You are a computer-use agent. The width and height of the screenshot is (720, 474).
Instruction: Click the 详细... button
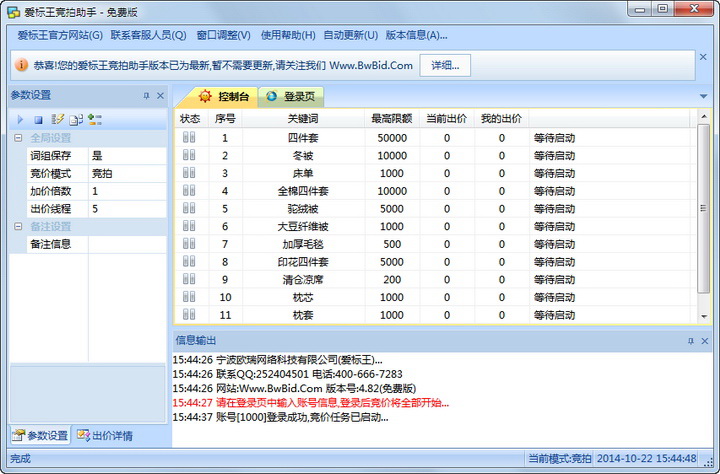point(445,66)
